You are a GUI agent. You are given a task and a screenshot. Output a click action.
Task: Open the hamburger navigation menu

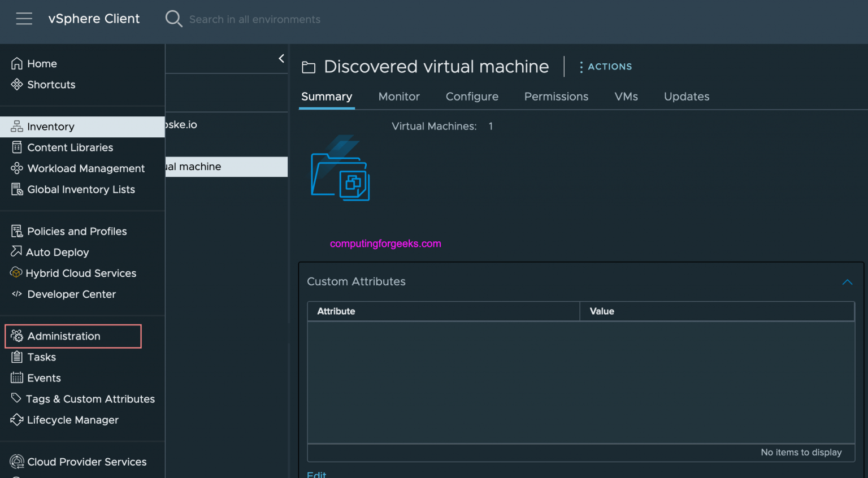click(24, 18)
